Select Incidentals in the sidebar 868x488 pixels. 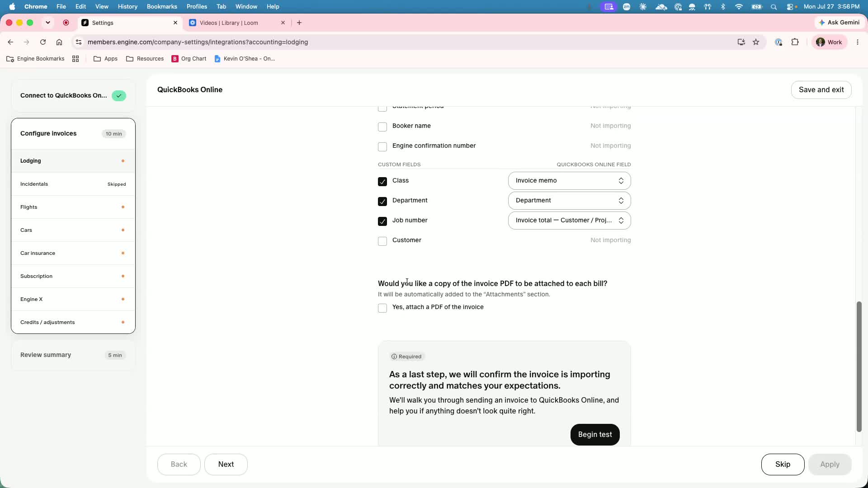tap(73, 184)
